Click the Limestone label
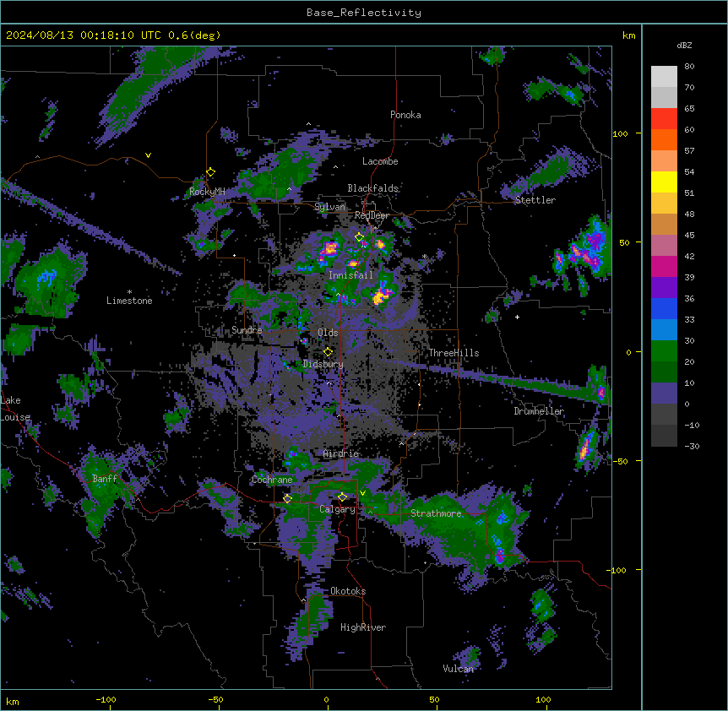Screen dimensions: 728x711 coord(129,301)
